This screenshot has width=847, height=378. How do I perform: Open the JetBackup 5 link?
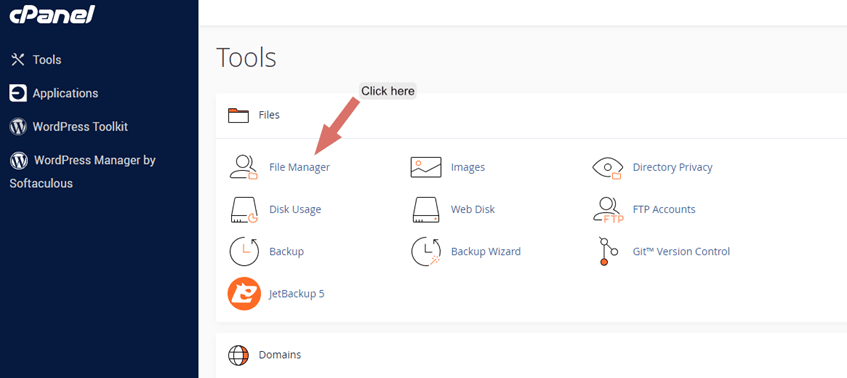coord(297,294)
